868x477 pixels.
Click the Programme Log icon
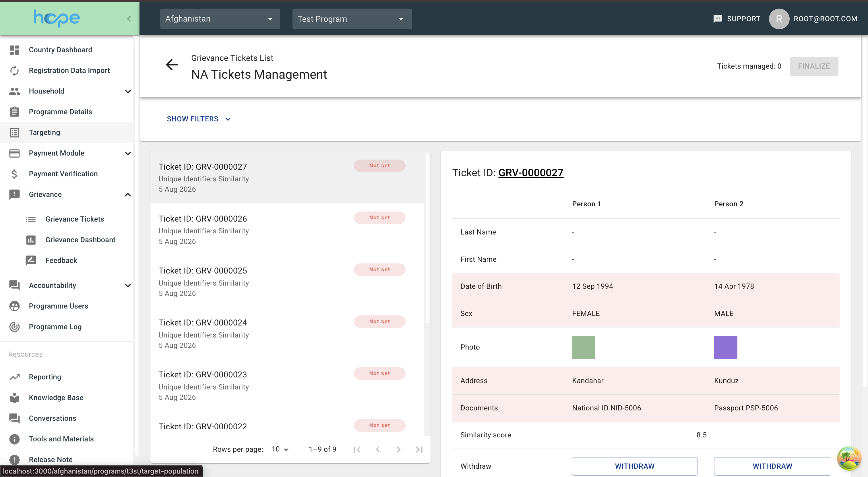[x=14, y=327]
